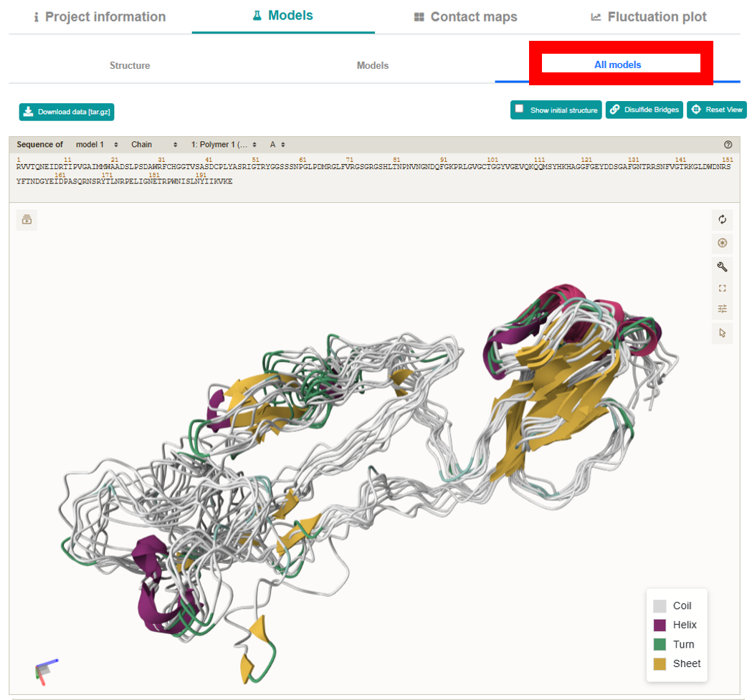Click the crosshair icon on Reset View

[696, 110]
